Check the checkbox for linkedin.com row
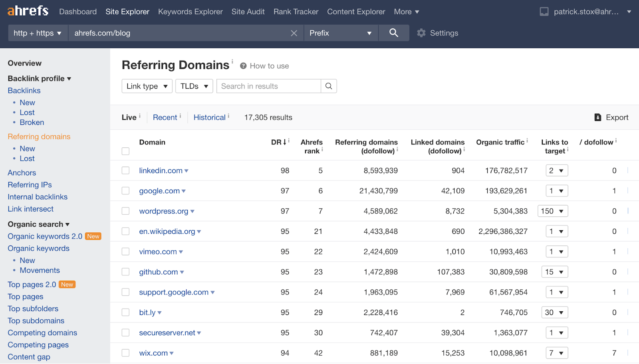 pyautogui.click(x=125, y=170)
